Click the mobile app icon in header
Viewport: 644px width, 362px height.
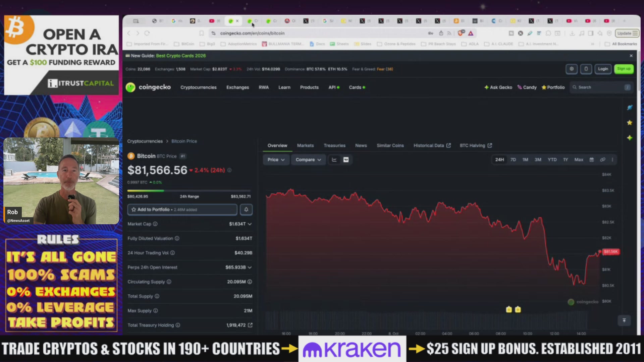pyautogui.click(x=586, y=69)
